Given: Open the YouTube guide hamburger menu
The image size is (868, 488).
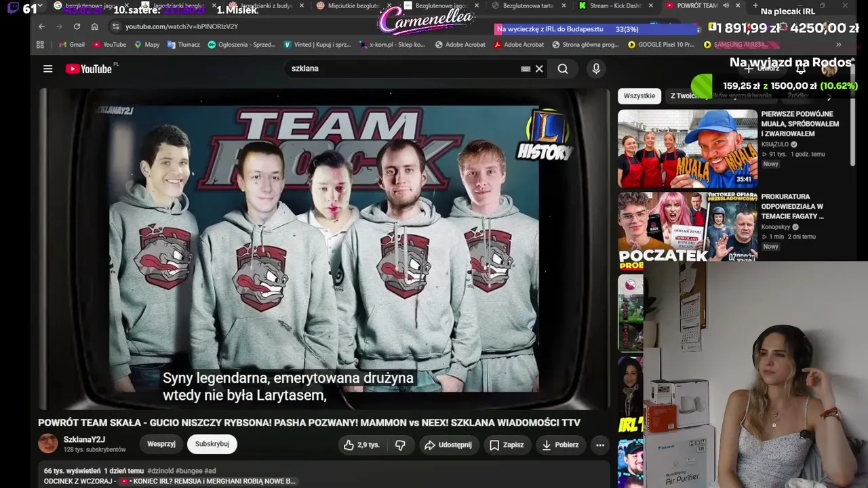Looking at the screenshot, I should coord(47,68).
